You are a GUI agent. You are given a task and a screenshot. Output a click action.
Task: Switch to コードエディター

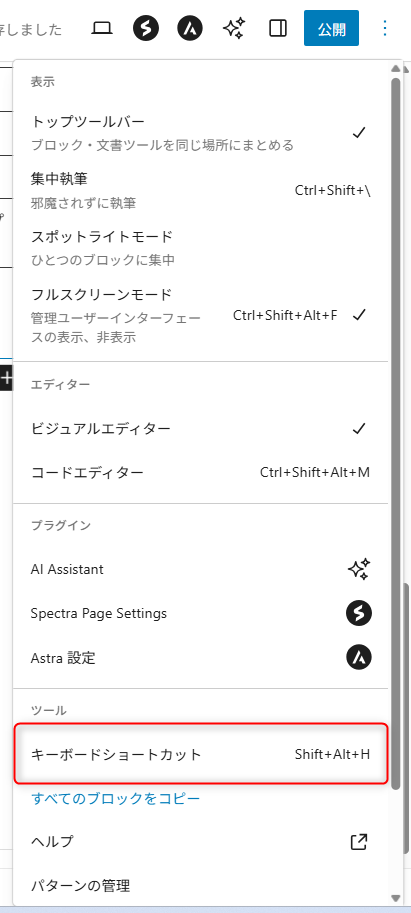point(200,472)
